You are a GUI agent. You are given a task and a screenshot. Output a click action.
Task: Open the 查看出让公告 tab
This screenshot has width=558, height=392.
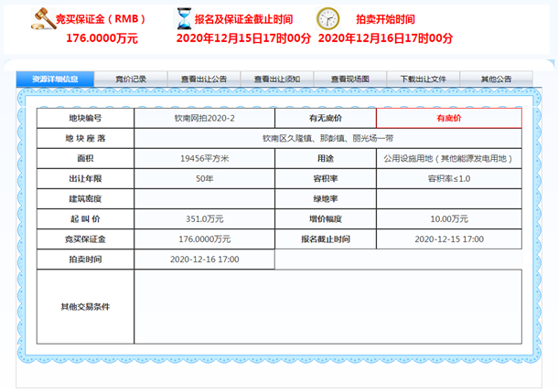pyautogui.click(x=204, y=79)
